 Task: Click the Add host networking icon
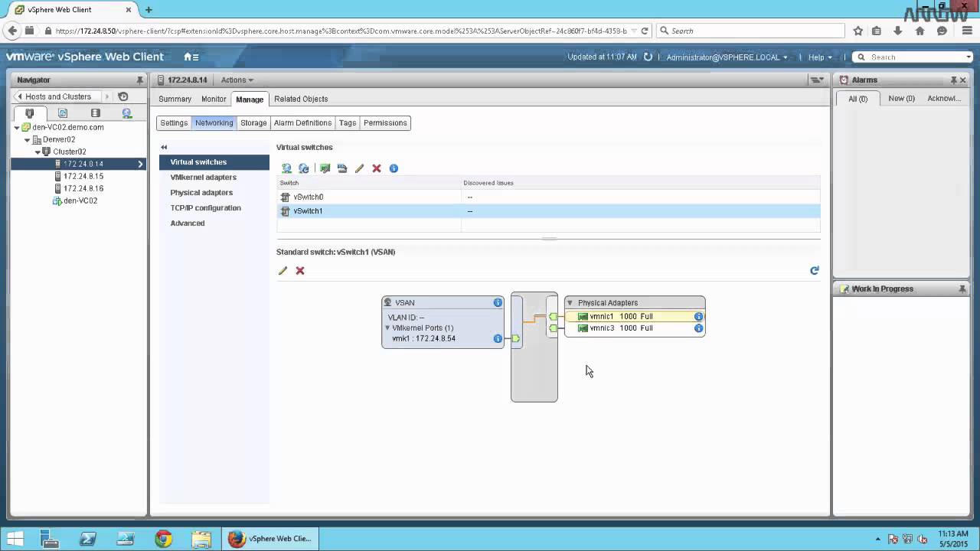(286, 168)
